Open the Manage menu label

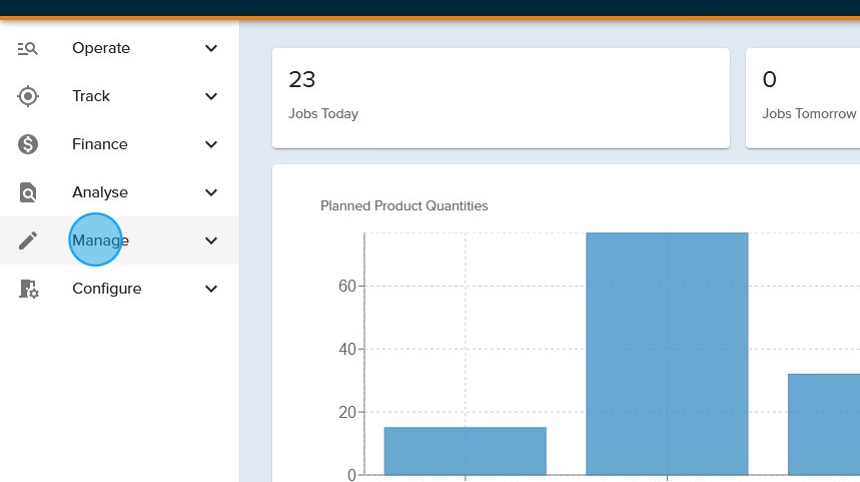coord(100,240)
